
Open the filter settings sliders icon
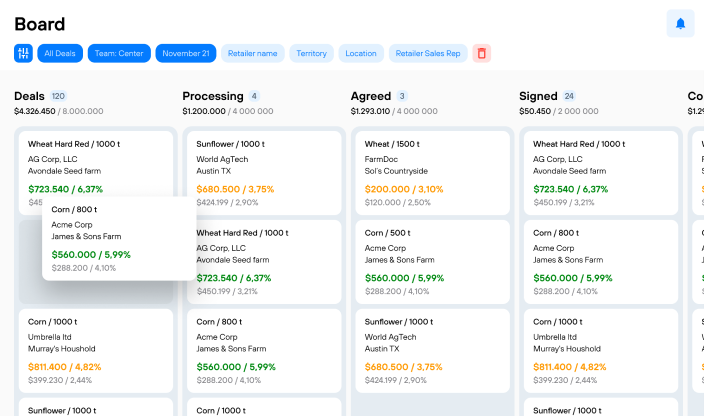(x=23, y=53)
